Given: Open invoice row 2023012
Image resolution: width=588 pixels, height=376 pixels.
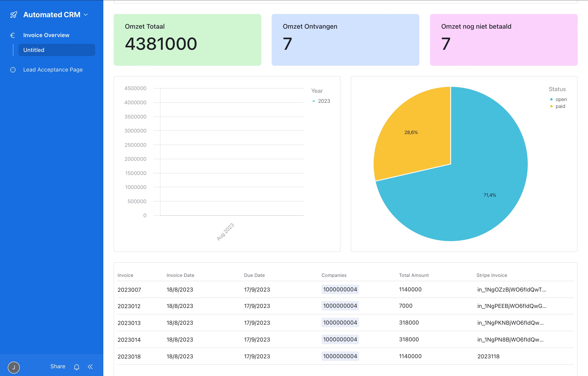Looking at the screenshot, I should (129, 306).
